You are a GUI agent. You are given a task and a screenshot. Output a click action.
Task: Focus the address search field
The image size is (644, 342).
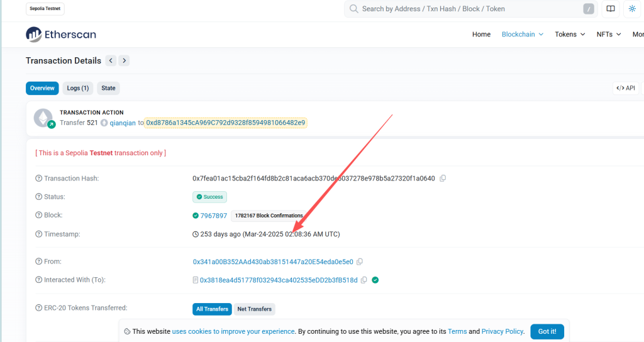tap(470, 9)
